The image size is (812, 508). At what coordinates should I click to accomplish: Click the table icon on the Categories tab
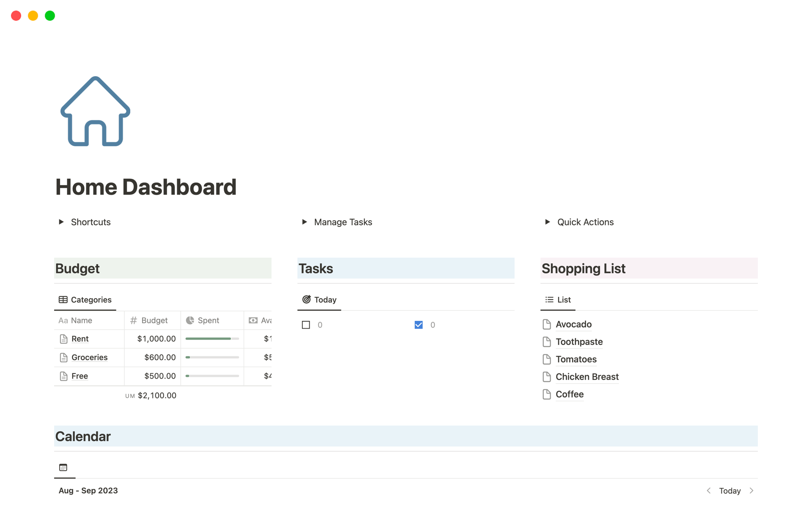[63, 299]
